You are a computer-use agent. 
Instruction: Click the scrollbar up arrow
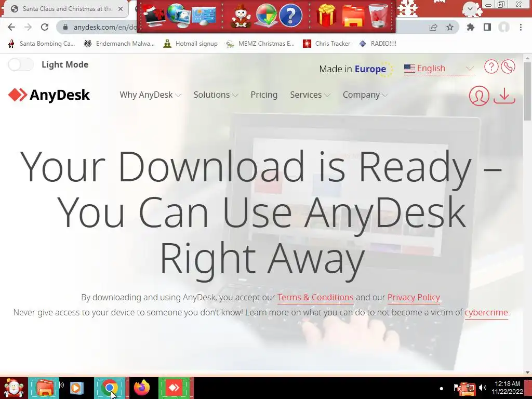(527, 58)
